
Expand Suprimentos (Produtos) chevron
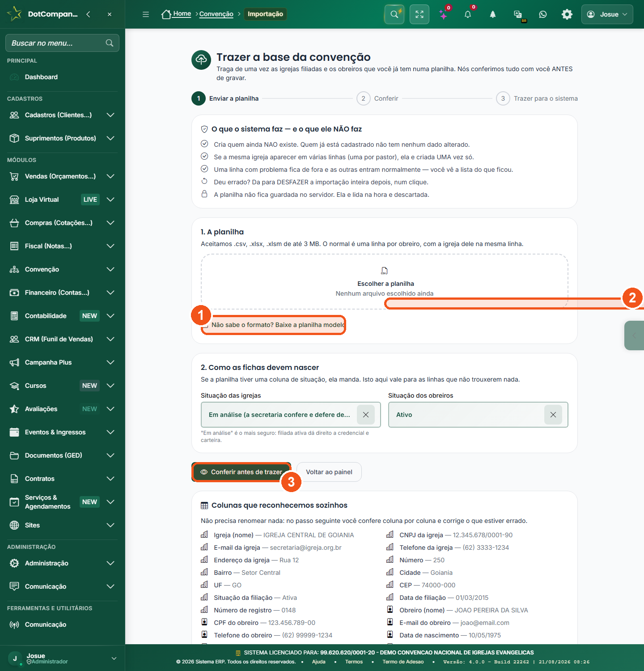pos(110,138)
